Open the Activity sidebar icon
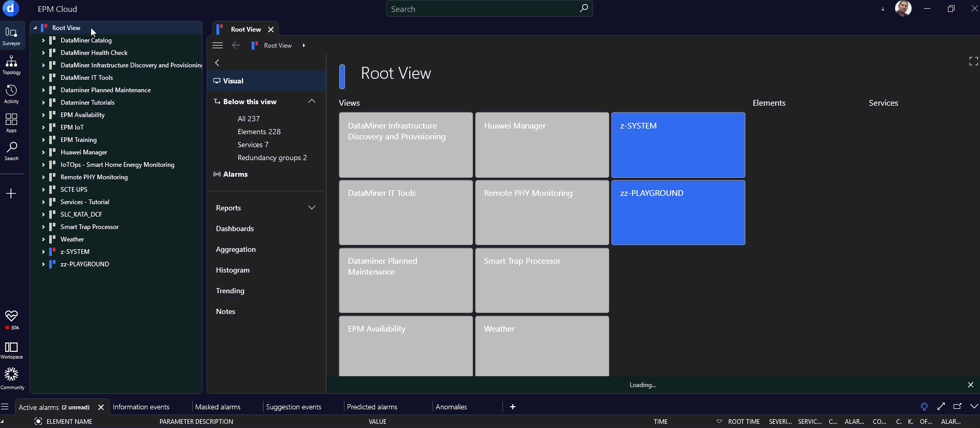Image resolution: width=980 pixels, height=428 pixels. 11,94
